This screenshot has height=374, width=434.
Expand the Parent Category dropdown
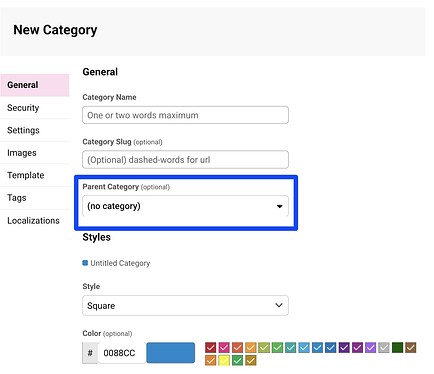click(x=185, y=206)
